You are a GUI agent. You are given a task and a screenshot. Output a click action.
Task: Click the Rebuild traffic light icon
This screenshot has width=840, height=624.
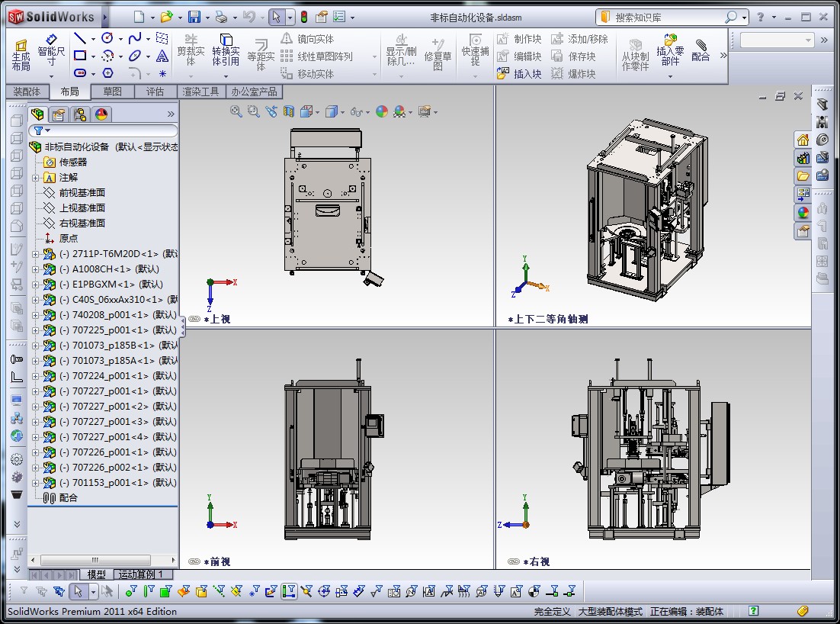(303, 17)
